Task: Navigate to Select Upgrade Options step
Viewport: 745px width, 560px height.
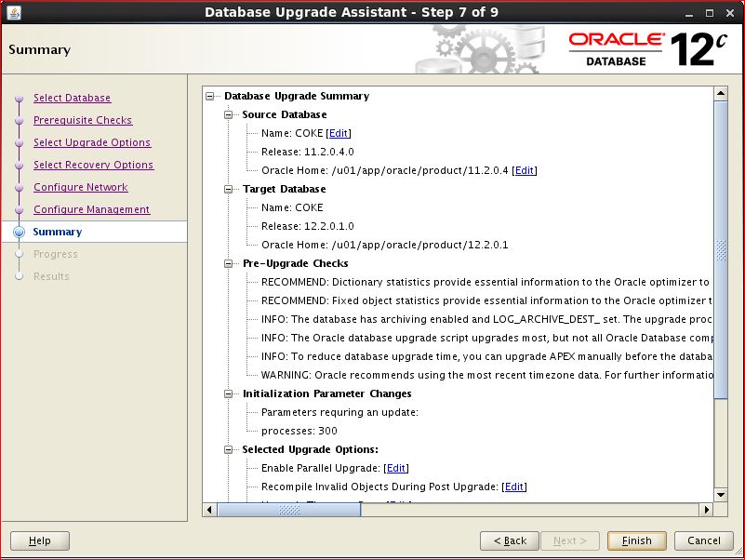Action: coord(91,142)
